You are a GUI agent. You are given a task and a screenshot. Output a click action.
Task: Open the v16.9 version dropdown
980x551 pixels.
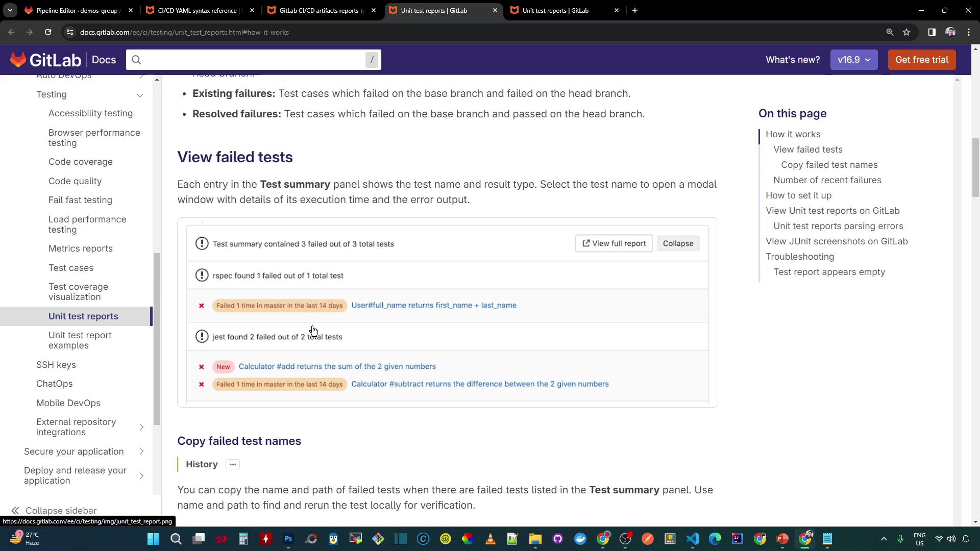tap(853, 60)
